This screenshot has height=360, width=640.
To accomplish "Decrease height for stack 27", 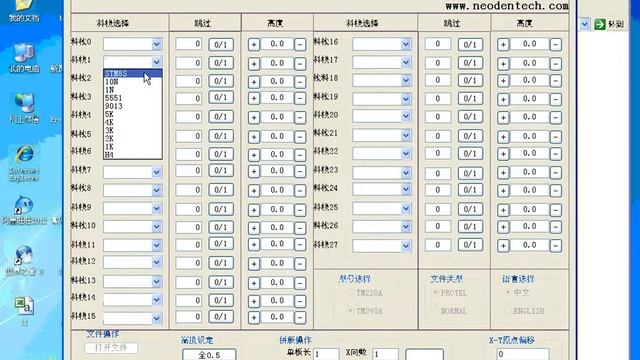I will click(x=556, y=246).
